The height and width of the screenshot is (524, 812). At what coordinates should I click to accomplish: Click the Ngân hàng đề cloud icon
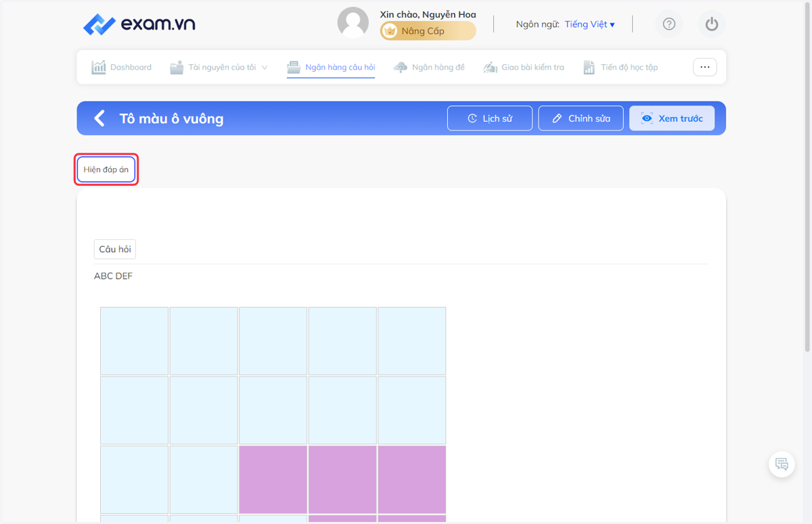(401, 67)
